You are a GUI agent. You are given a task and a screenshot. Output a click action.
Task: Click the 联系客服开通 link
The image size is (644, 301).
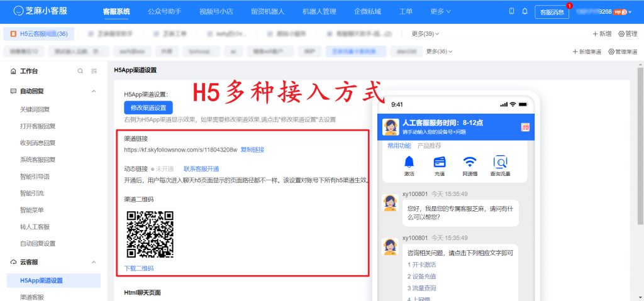[201, 169]
